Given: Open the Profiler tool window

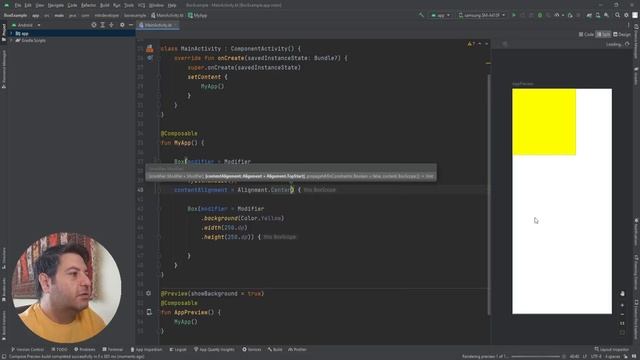Looking at the screenshot, I should [x=298, y=349].
